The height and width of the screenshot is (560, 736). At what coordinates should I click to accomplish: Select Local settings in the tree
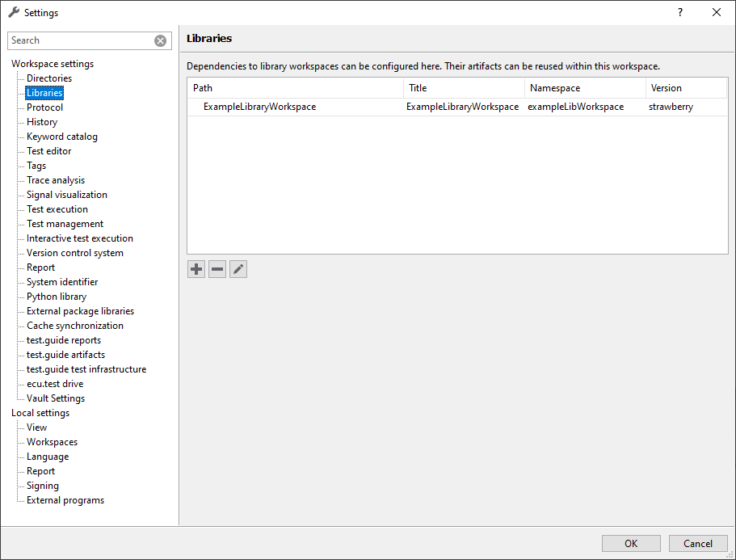(40, 413)
